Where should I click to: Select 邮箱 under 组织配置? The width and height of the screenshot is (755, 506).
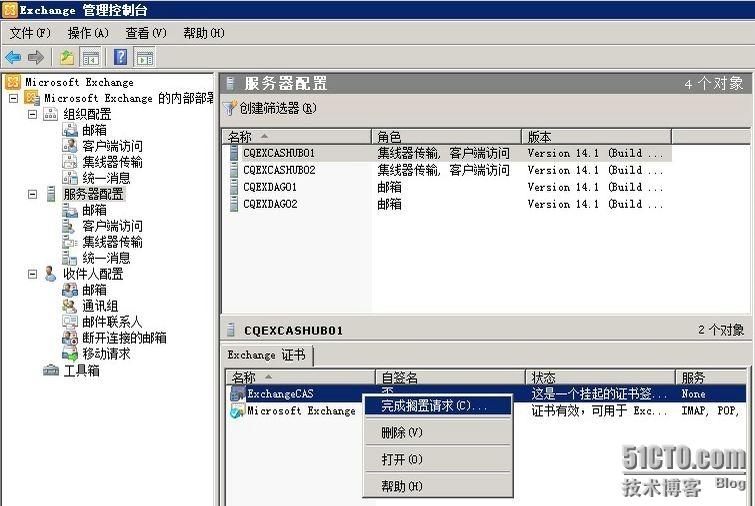(94, 130)
